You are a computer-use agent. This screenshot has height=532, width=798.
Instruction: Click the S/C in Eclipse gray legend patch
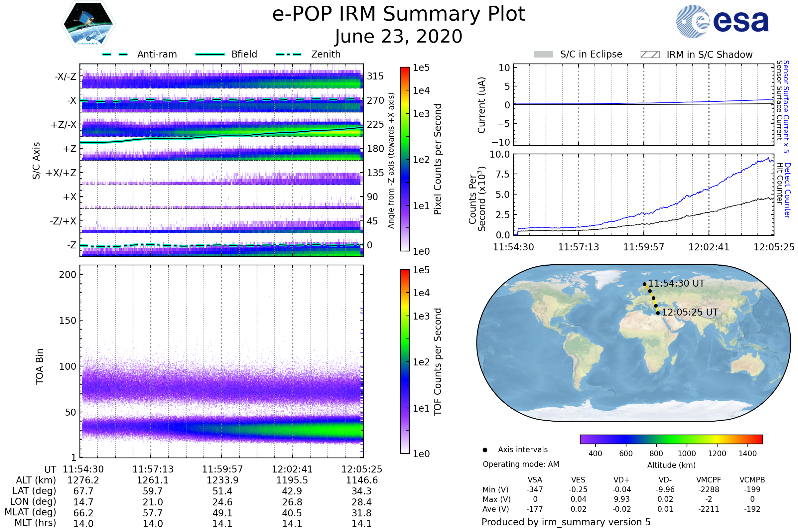[x=544, y=55]
